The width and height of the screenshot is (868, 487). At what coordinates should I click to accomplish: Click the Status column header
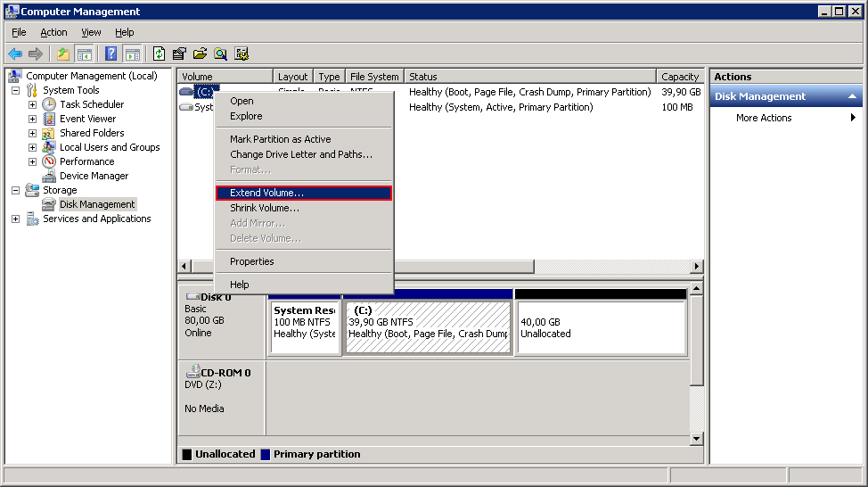pos(530,77)
